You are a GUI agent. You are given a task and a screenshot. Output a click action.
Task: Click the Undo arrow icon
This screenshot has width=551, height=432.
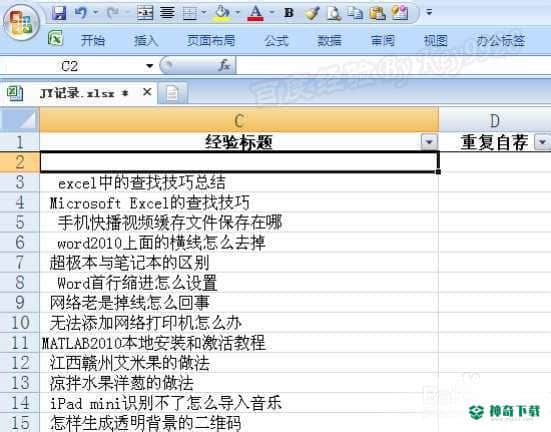tap(80, 13)
